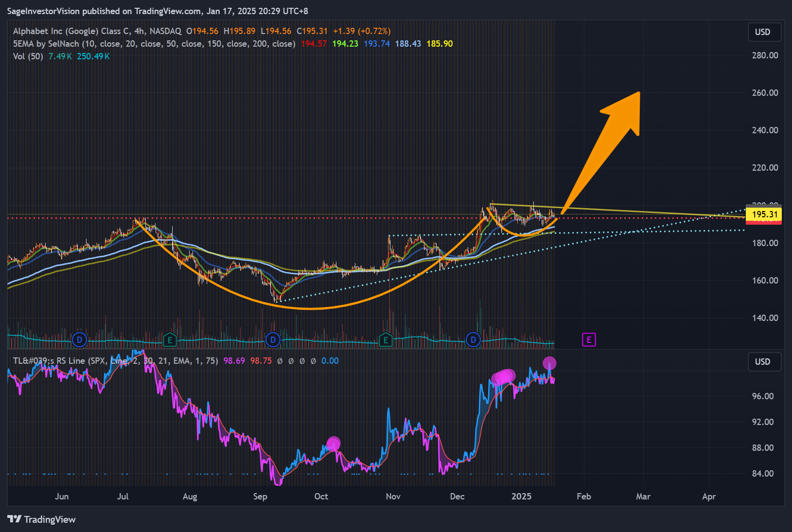Click the blue EMA value 193.74
Screen dimensions: 792x532
(x=377, y=44)
